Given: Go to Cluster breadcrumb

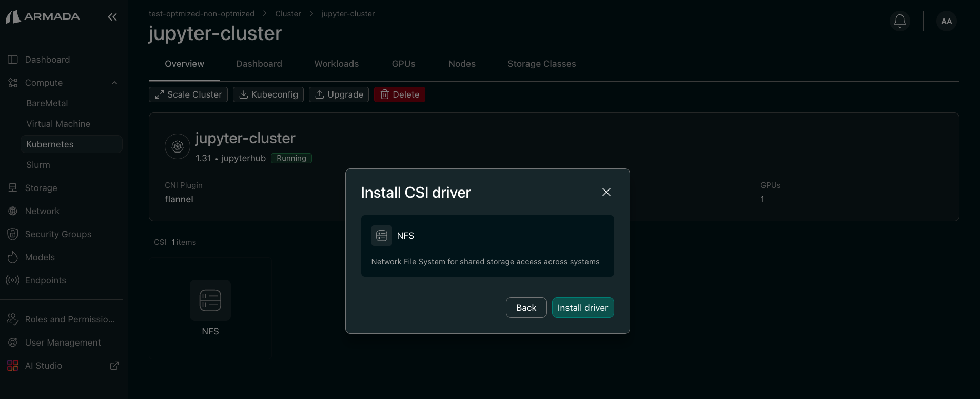Looking at the screenshot, I should (x=288, y=14).
